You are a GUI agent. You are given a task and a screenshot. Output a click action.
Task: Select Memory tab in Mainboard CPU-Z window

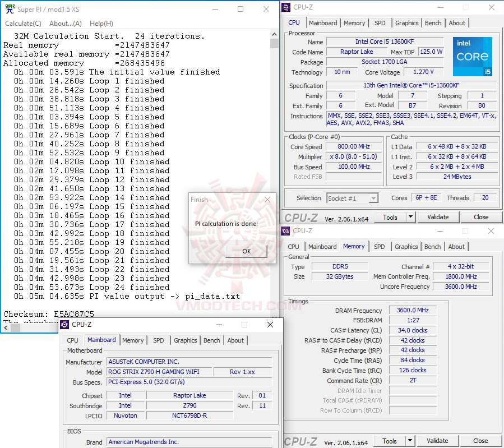[x=133, y=340]
